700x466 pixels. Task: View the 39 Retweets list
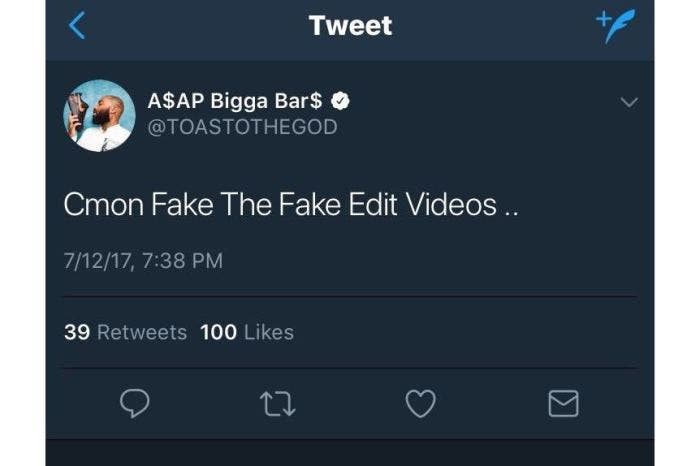[125, 333]
